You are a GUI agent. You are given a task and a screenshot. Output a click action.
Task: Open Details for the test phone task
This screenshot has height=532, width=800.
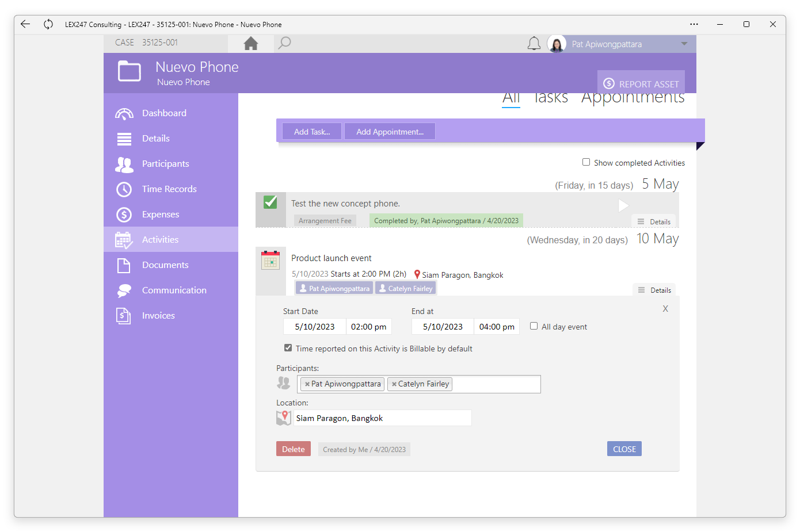654,221
